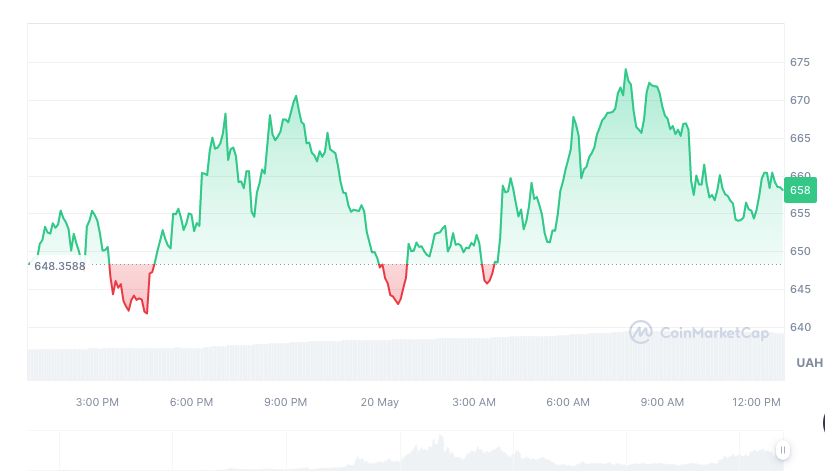825x475 pixels.
Task: Click the 9:00 PM time axis label
Action: click(x=286, y=402)
